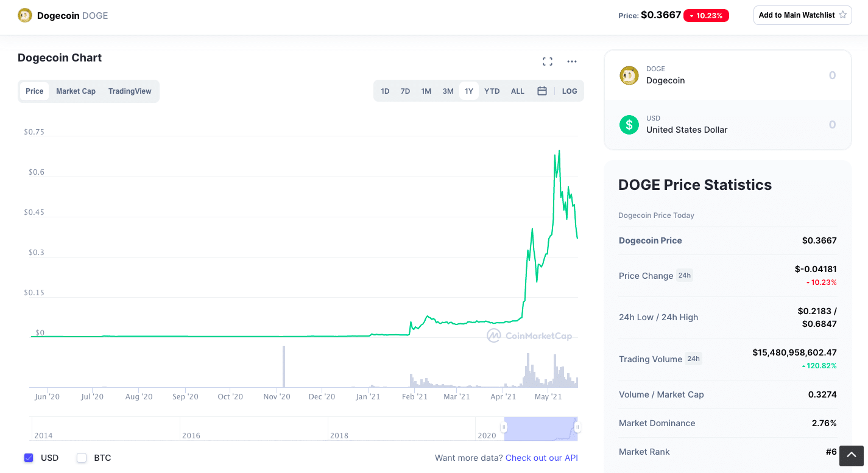Click the 120.82% volume change figure
The width and height of the screenshot is (868, 473).
click(x=820, y=366)
